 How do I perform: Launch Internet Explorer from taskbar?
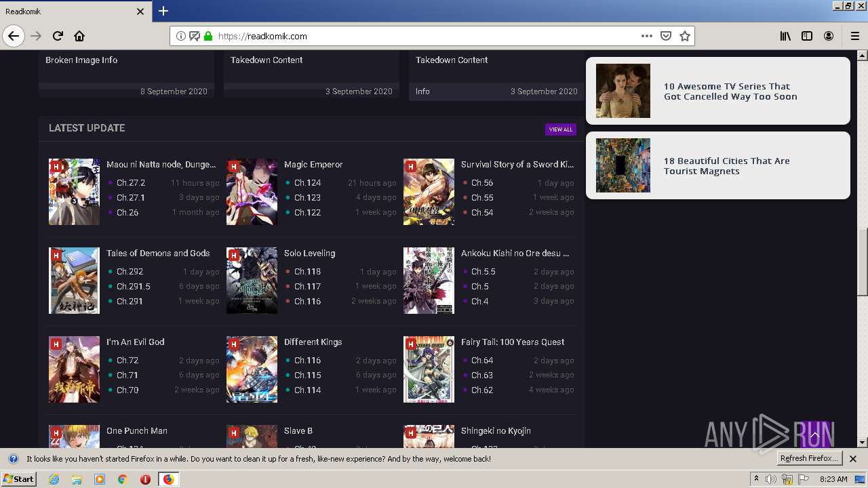[x=54, y=479]
